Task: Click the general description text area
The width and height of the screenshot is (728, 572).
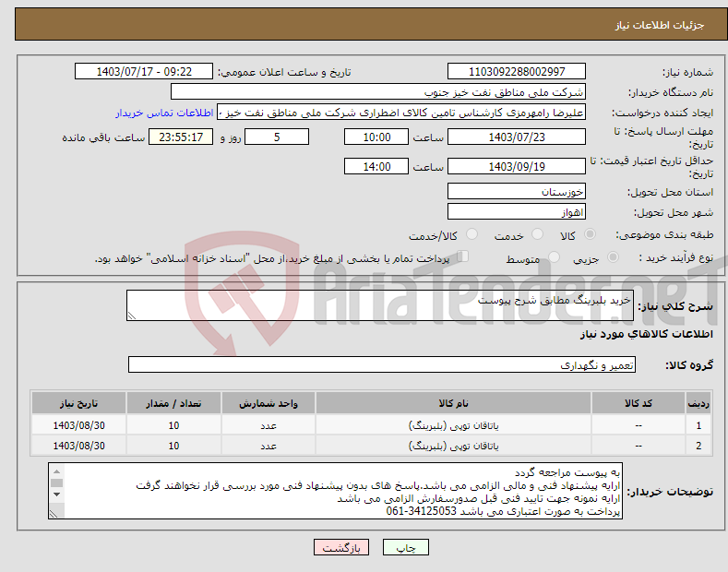Action: coord(380,305)
